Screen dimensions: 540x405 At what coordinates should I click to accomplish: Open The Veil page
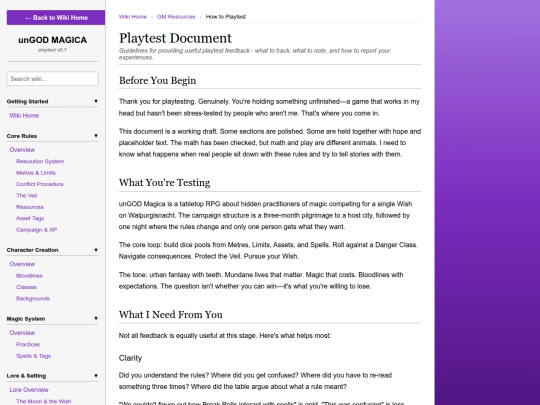point(27,195)
